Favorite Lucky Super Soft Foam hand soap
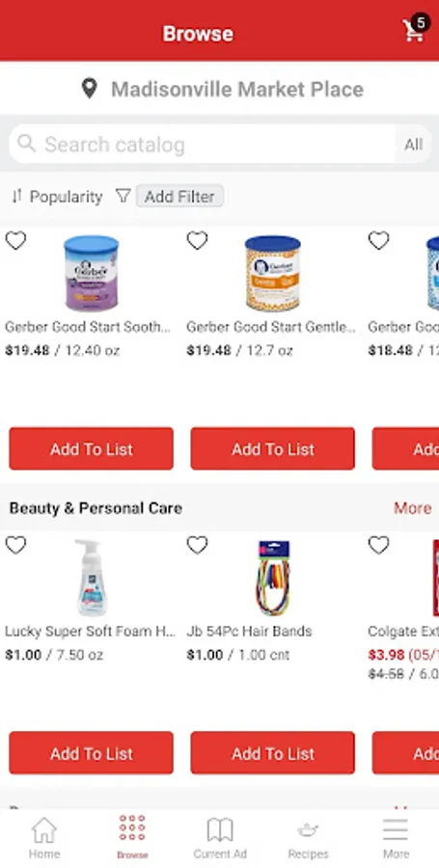 [15, 545]
